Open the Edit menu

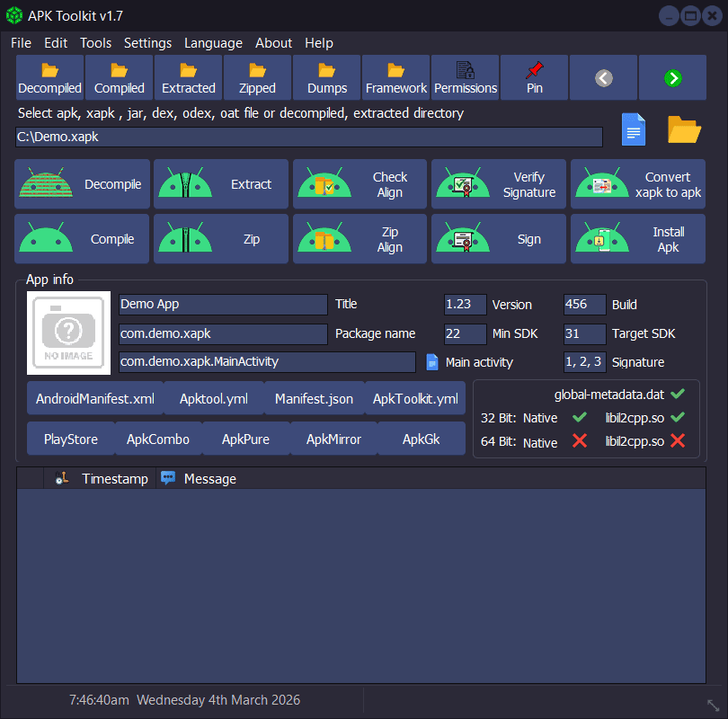click(x=56, y=43)
